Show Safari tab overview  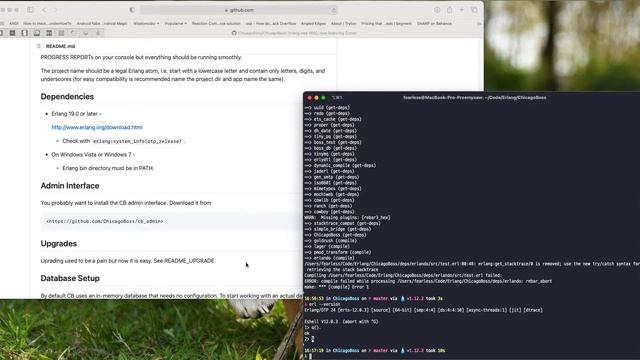tap(474, 10)
